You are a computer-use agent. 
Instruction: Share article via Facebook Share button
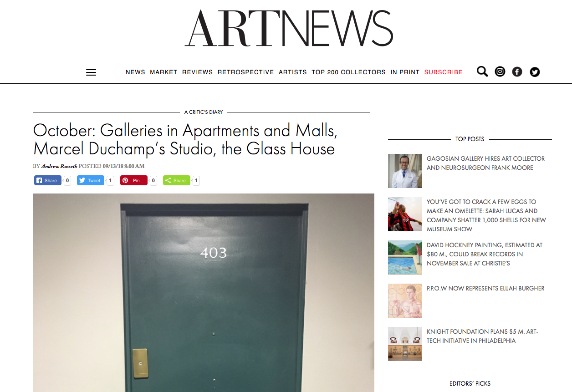(48, 180)
